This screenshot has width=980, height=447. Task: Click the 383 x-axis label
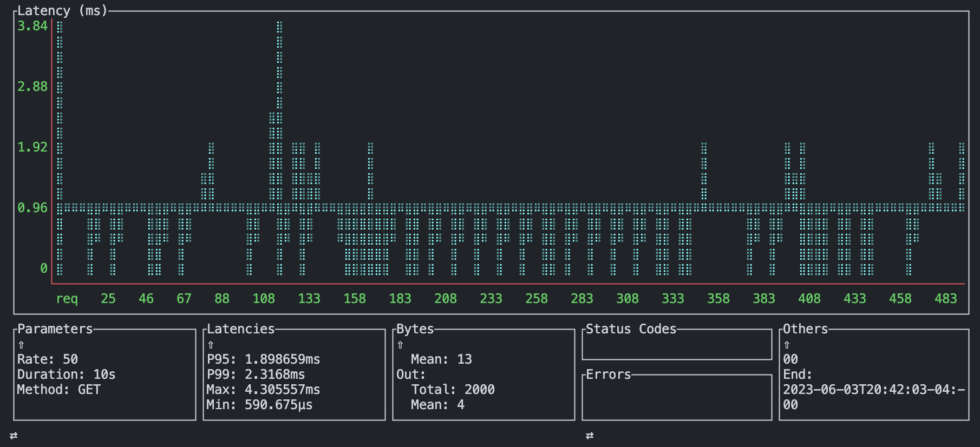click(x=764, y=299)
